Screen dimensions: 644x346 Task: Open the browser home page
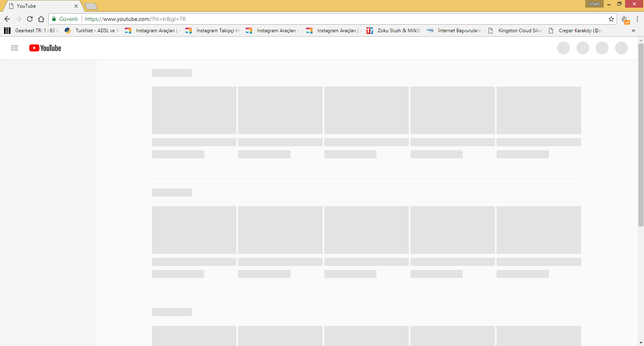point(41,19)
